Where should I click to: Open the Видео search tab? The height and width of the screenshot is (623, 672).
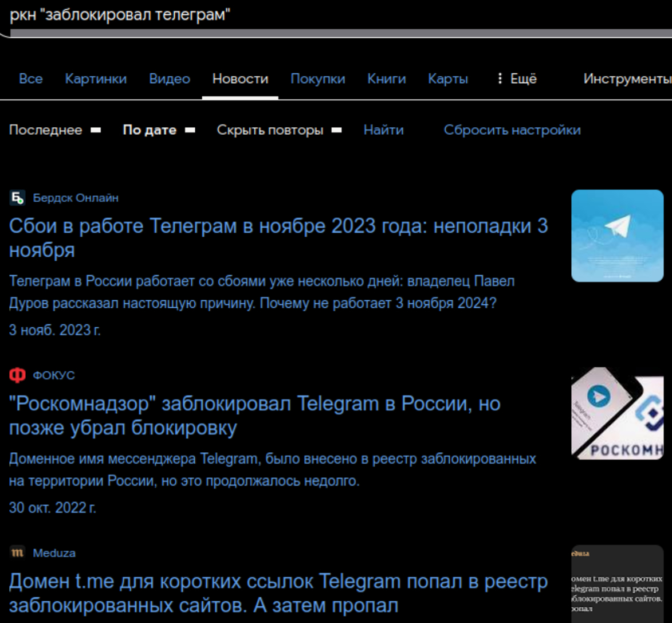coord(169,79)
